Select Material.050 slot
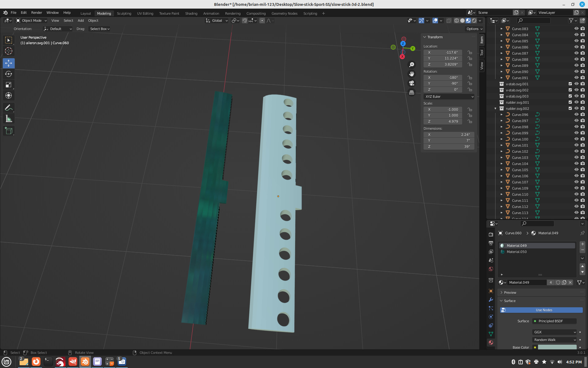This screenshot has width=588, height=368. pos(537,252)
